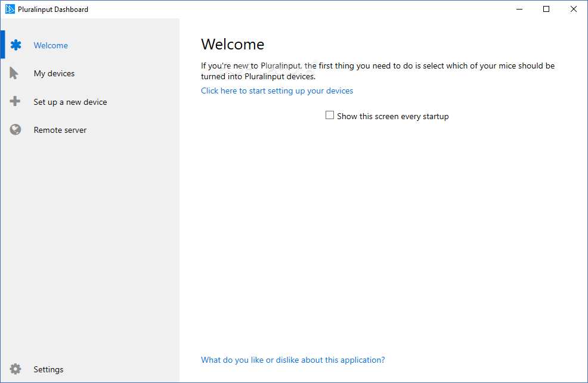Click the globe Remote server icon

point(16,129)
